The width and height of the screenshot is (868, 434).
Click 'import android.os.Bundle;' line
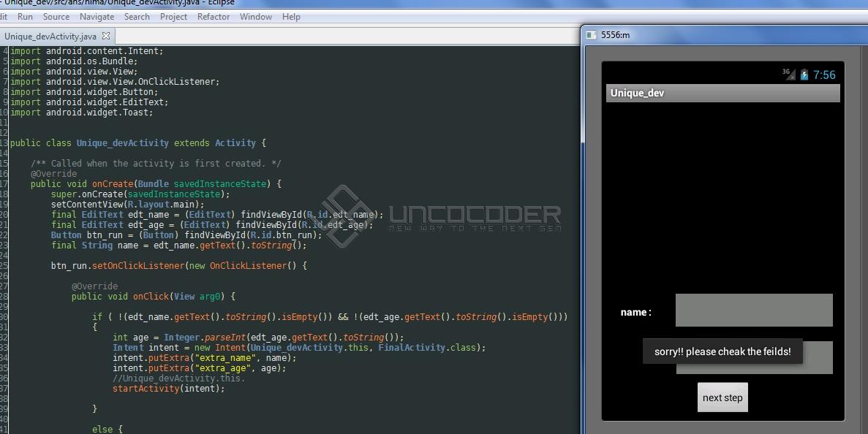pos(74,61)
